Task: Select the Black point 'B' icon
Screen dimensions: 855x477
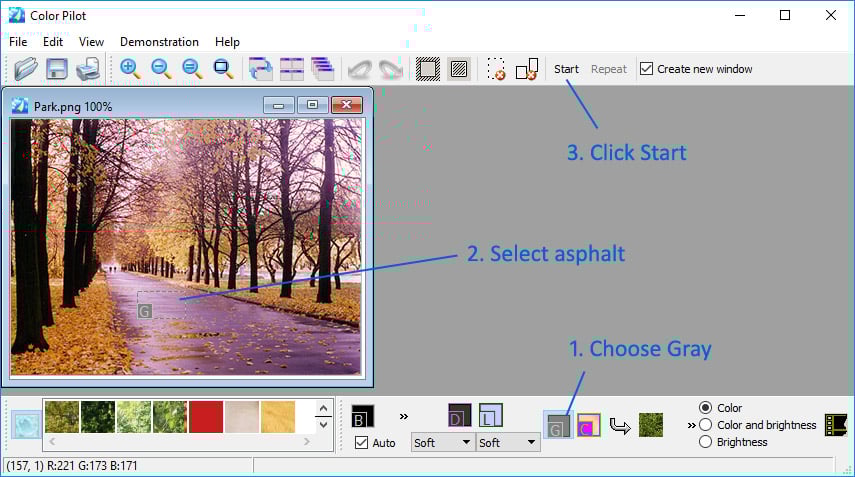Action: click(x=362, y=416)
